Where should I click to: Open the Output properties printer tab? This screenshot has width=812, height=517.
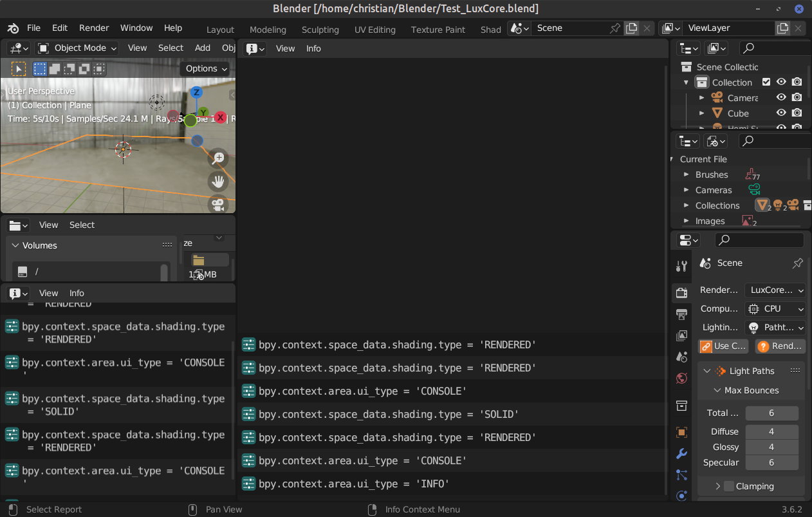point(681,314)
